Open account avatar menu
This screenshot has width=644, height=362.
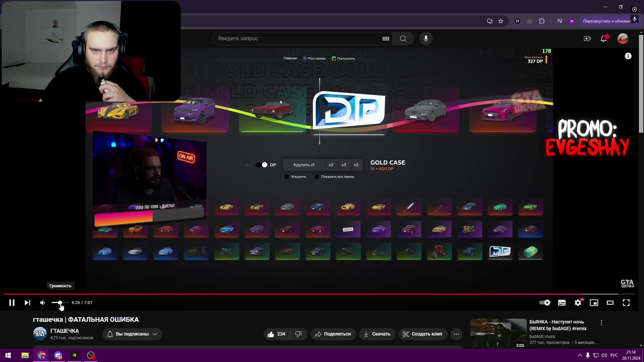[623, 39]
